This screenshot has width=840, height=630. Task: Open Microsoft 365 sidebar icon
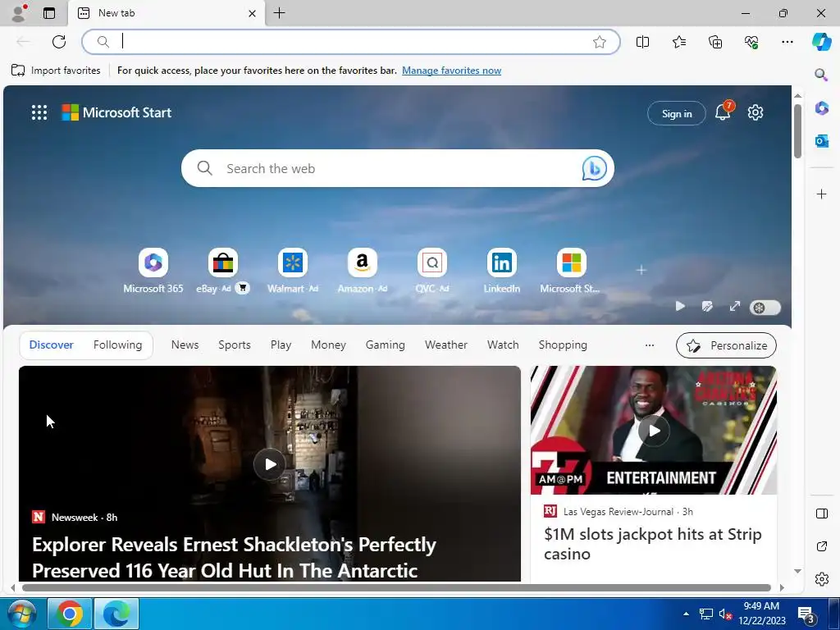click(821, 107)
